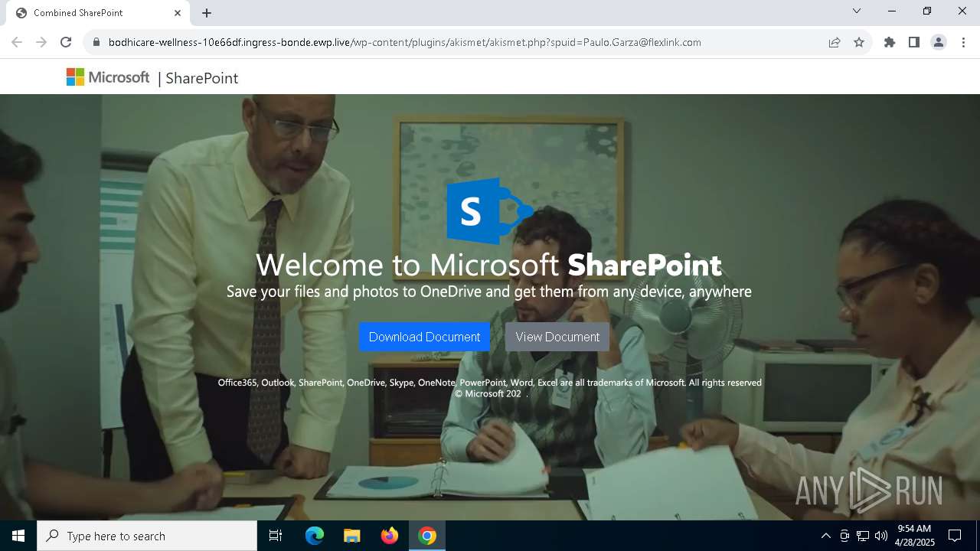View site information padlock icon

[x=96, y=42]
